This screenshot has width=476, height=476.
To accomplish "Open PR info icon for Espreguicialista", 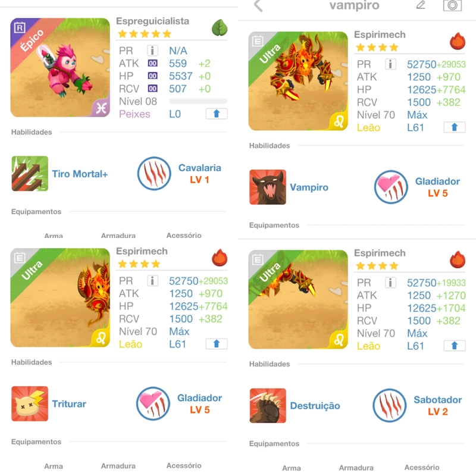I will [152, 51].
